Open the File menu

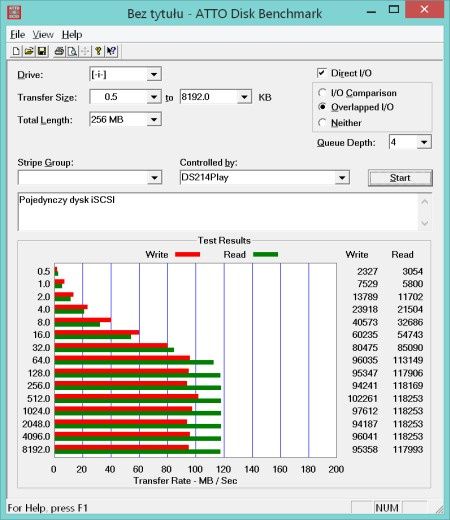tap(17, 34)
